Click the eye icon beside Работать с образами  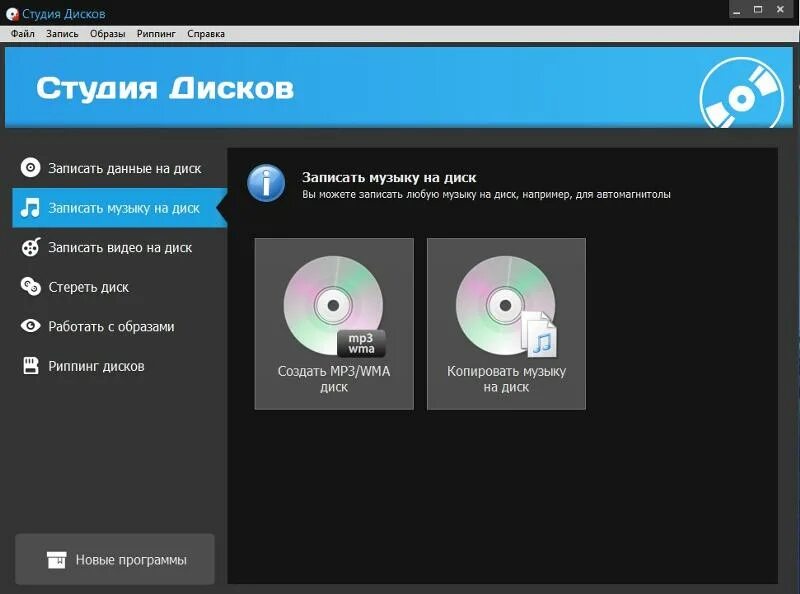(x=31, y=326)
